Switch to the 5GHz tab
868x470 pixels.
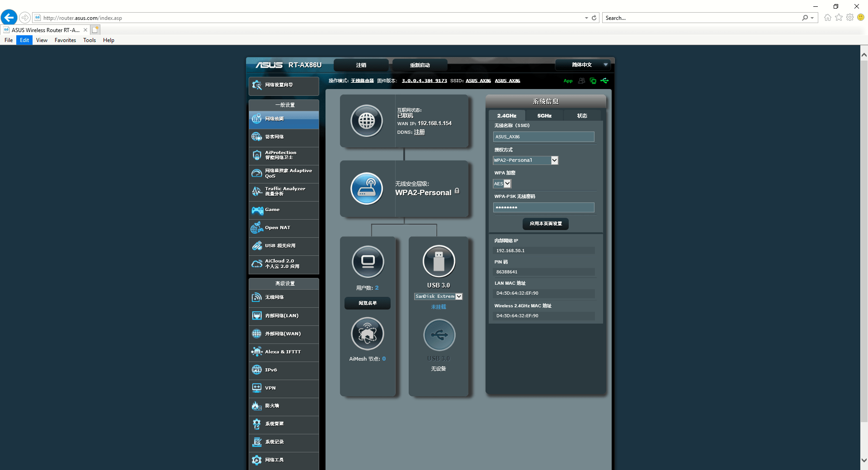[x=544, y=116]
